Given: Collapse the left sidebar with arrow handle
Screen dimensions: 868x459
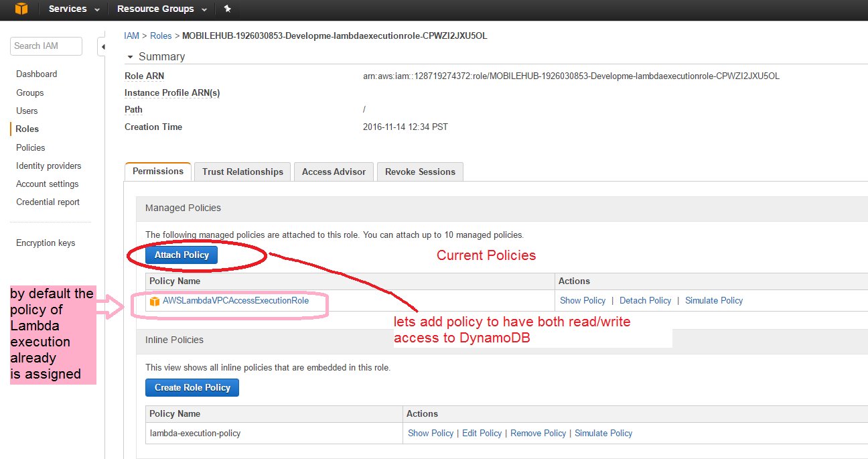Looking at the screenshot, I should click(102, 47).
